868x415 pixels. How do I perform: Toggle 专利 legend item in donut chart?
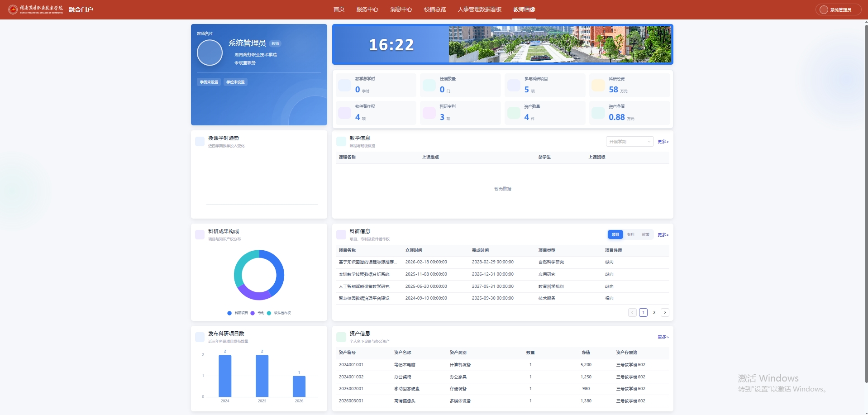[258, 313]
